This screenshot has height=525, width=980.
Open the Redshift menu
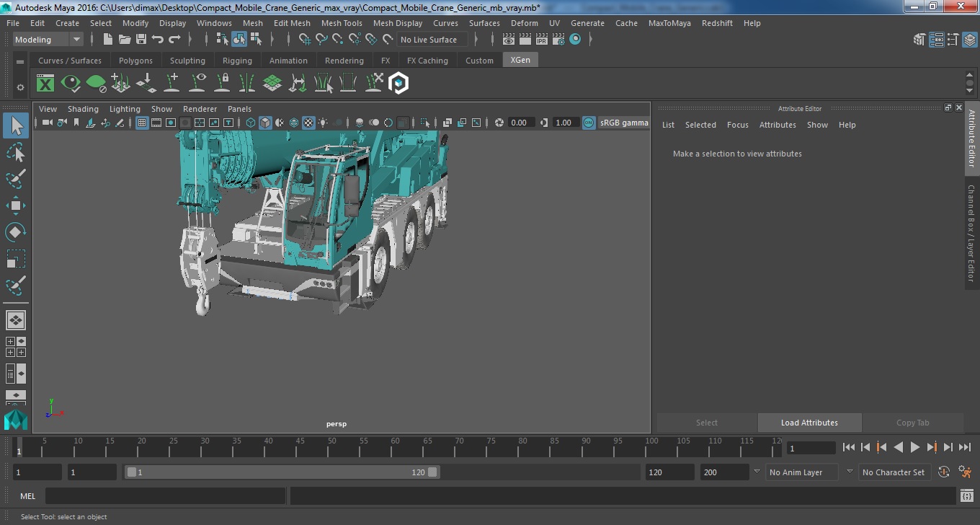click(x=717, y=23)
